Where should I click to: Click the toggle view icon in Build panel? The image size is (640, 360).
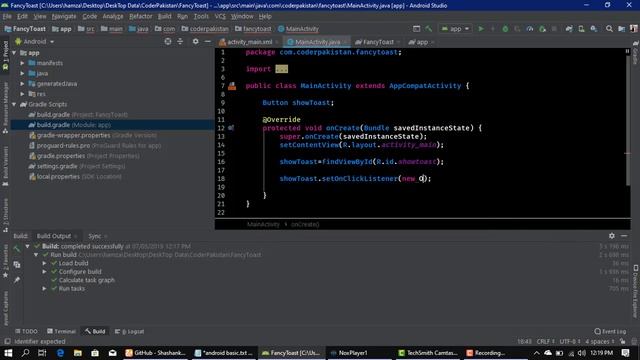(x=17, y=264)
